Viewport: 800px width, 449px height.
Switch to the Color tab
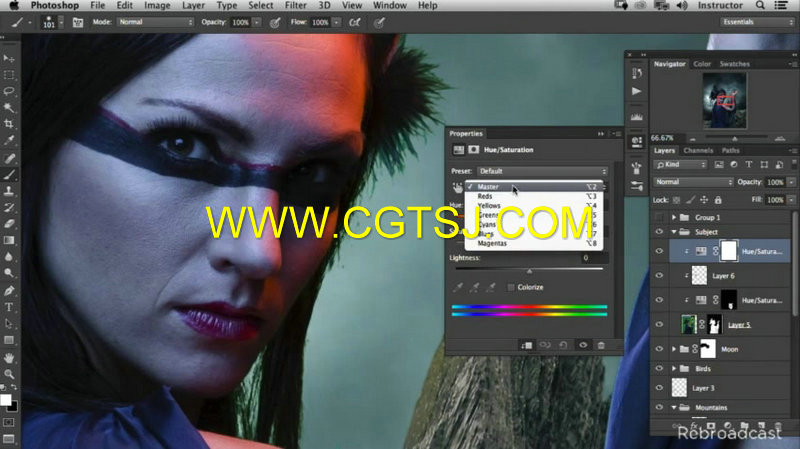(702, 64)
